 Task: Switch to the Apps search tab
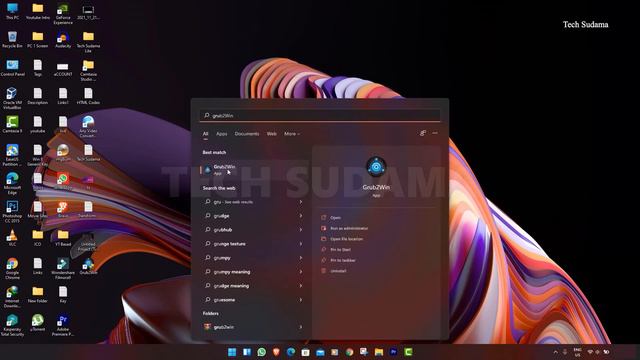(x=222, y=134)
